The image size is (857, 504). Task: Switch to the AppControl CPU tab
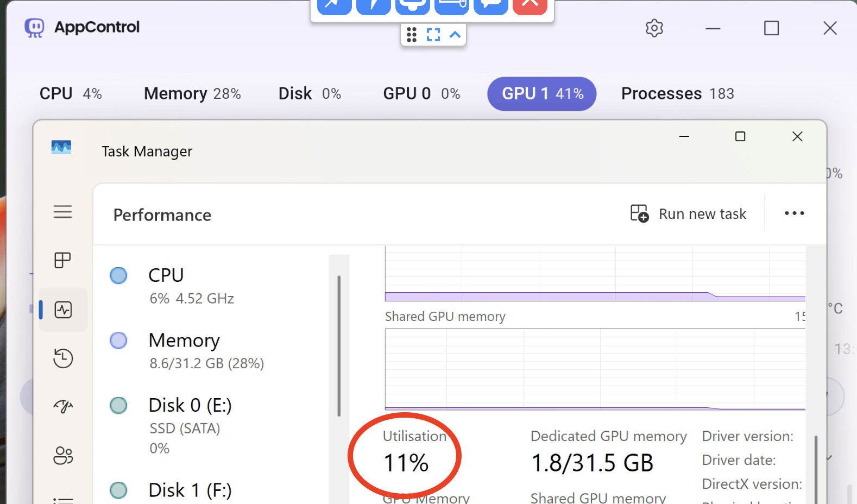(71, 93)
